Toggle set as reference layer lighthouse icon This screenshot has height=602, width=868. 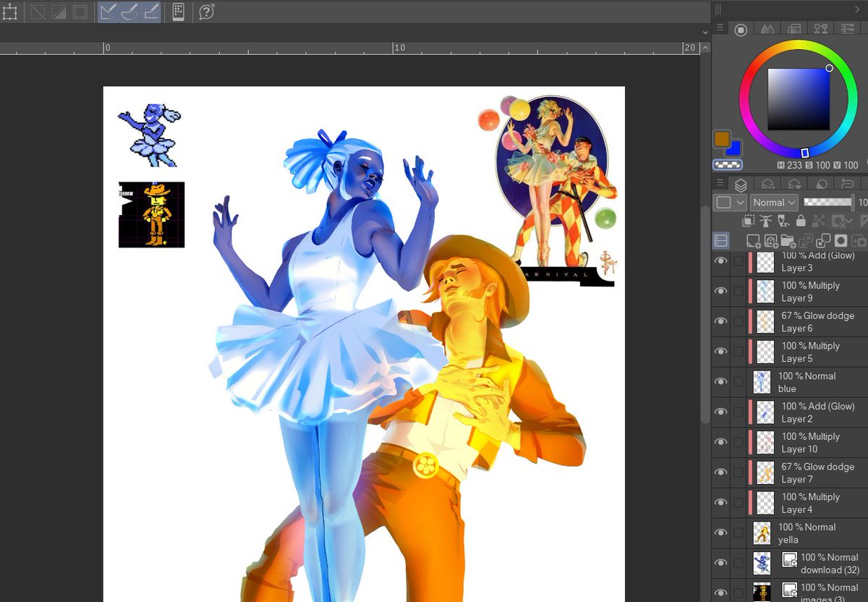[x=766, y=221]
